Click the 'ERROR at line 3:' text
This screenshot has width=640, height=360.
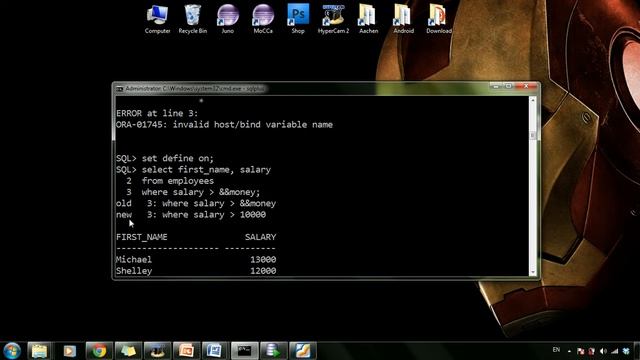point(157,113)
